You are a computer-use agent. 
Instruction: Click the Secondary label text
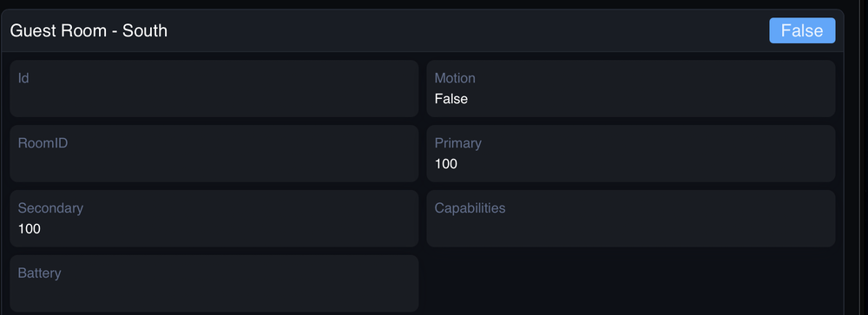(50, 208)
